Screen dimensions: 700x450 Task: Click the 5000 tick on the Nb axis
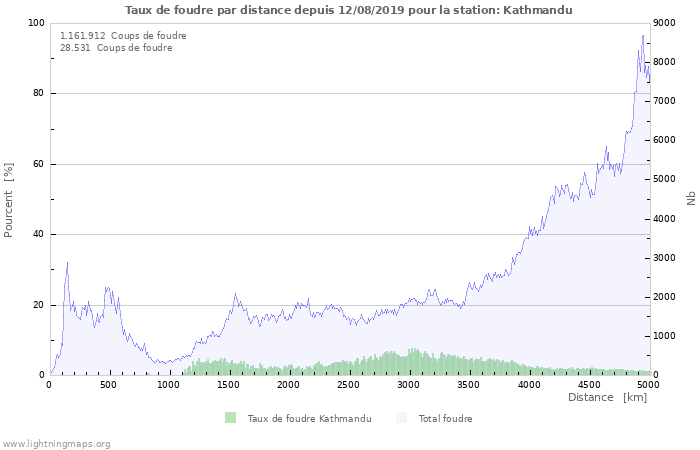pos(667,179)
